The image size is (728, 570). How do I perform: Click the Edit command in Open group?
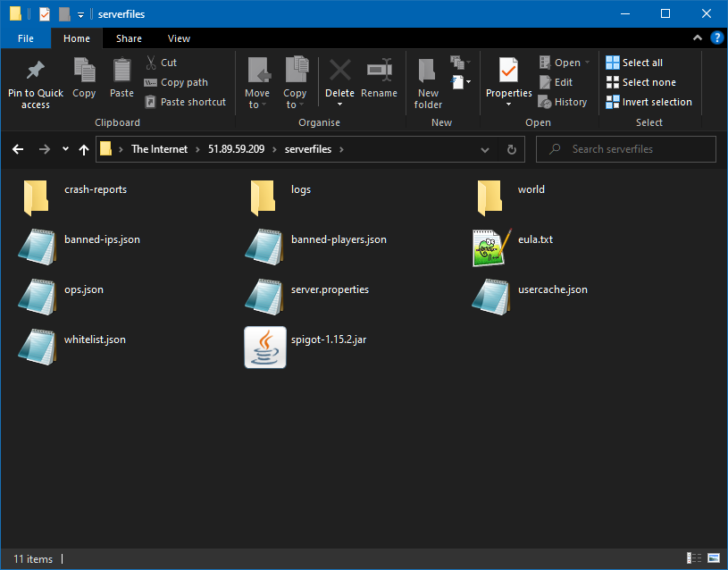tap(556, 82)
